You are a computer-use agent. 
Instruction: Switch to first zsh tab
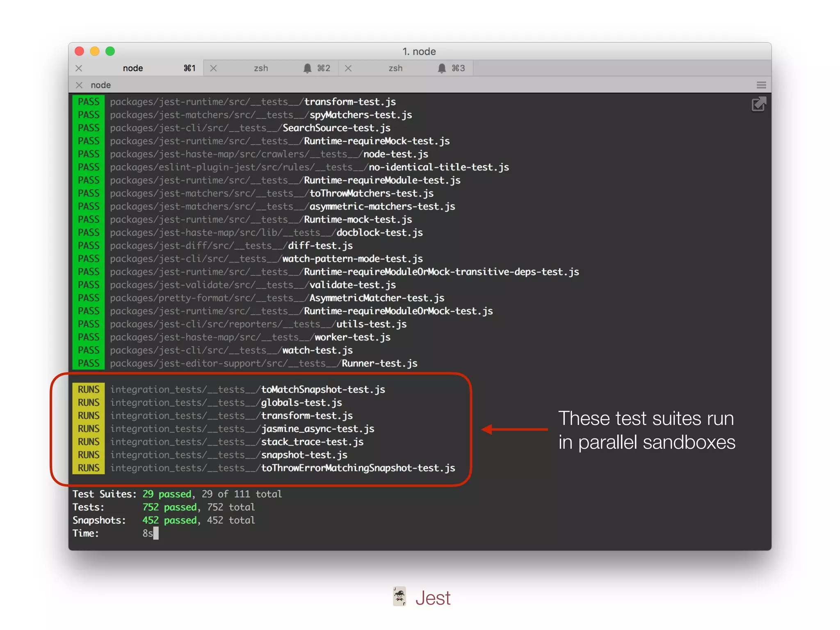pyautogui.click(x=261, y=68)
